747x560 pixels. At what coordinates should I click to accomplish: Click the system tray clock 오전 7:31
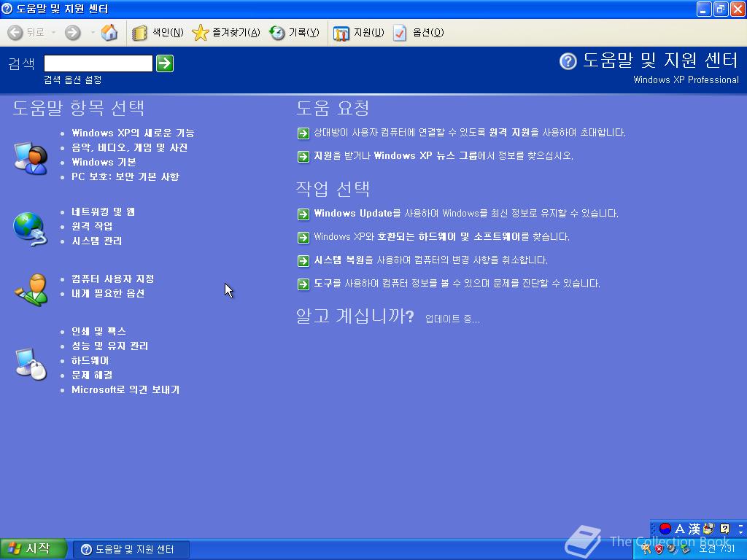pyautogui.click(x=717, y=548)
